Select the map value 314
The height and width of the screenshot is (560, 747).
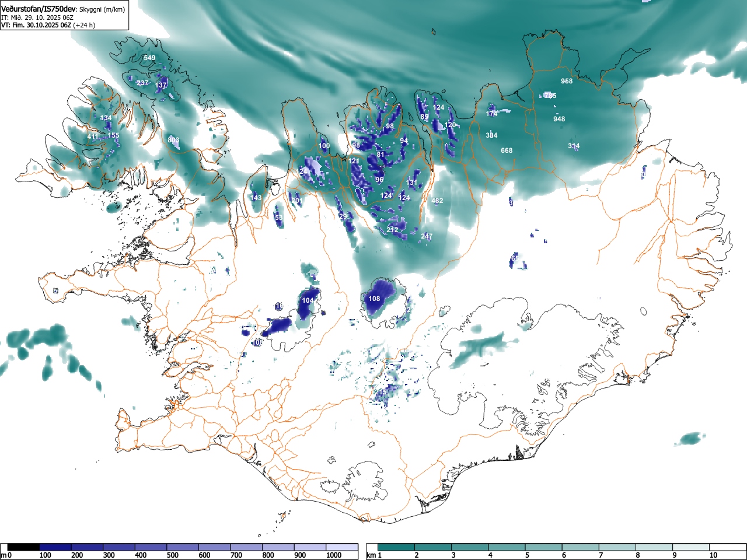(574, 146)
